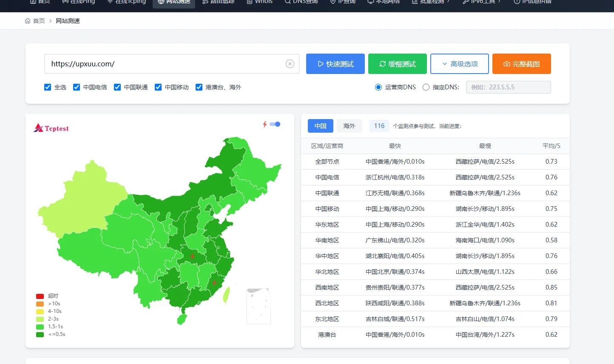Click the 平均/S column header

pos(551,146)
